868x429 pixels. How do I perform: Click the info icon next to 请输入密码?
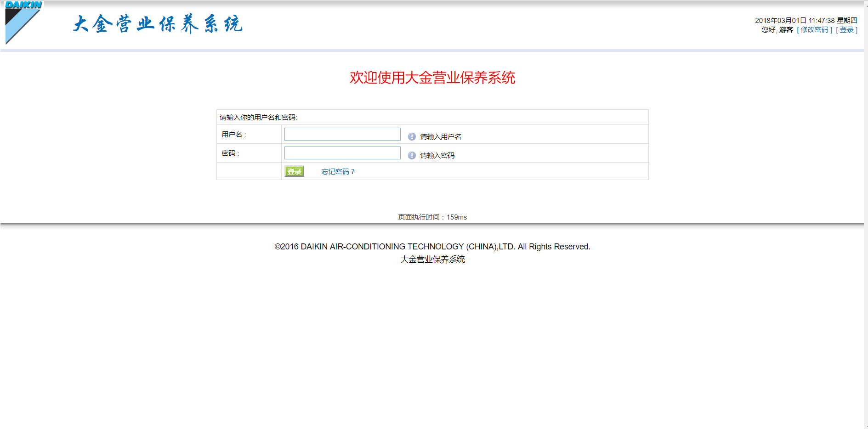pyautogui.click(x=412, y=155)
